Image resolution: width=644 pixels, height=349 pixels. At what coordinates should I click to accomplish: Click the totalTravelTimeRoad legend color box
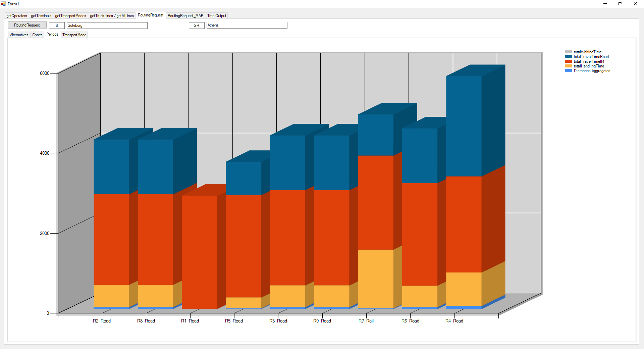pyautogui.click(x=568, y=57)
